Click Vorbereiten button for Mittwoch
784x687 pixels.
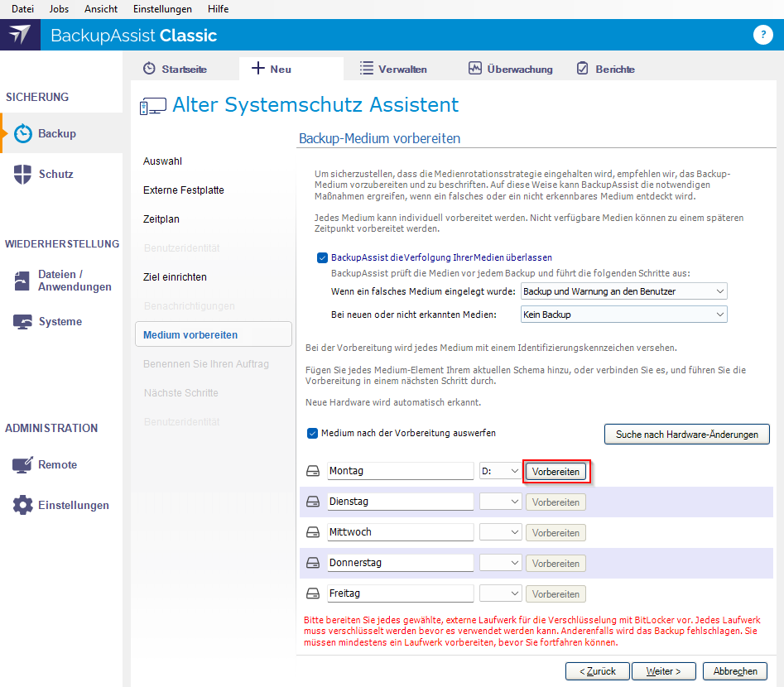click(x=556, y=533)
